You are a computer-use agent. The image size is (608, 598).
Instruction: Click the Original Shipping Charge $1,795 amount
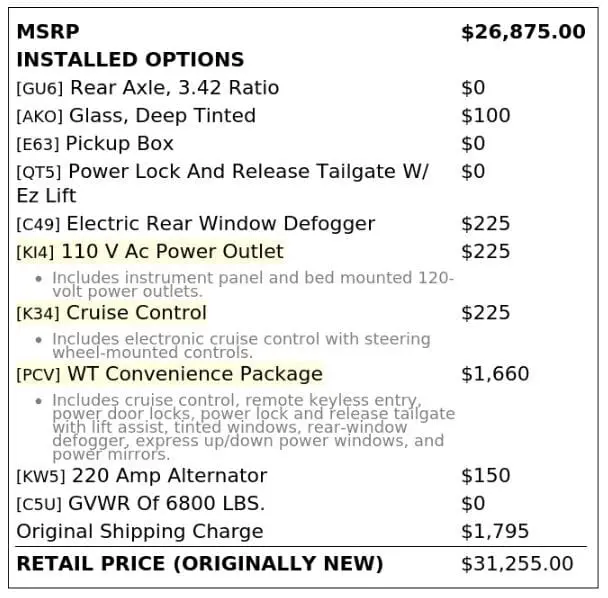[x=495, y=532]
